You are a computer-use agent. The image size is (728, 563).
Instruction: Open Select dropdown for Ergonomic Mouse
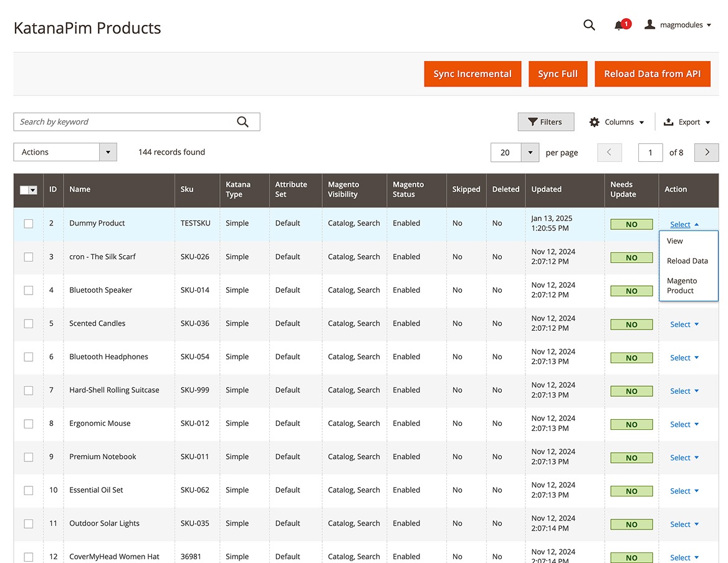tap(684, 425)
